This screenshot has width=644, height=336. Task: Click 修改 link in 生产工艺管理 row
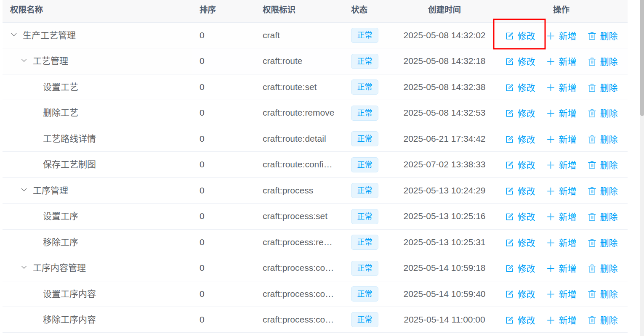(526, 36)
